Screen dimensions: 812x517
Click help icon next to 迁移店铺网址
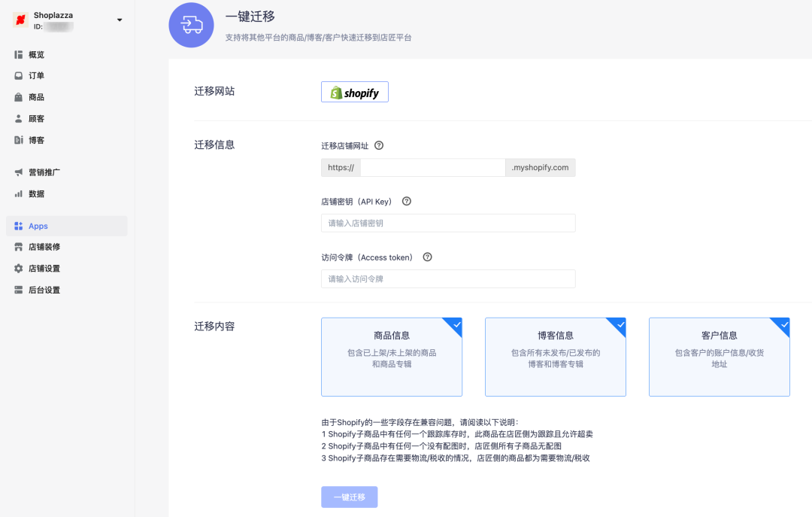click(x=379, y=146)
